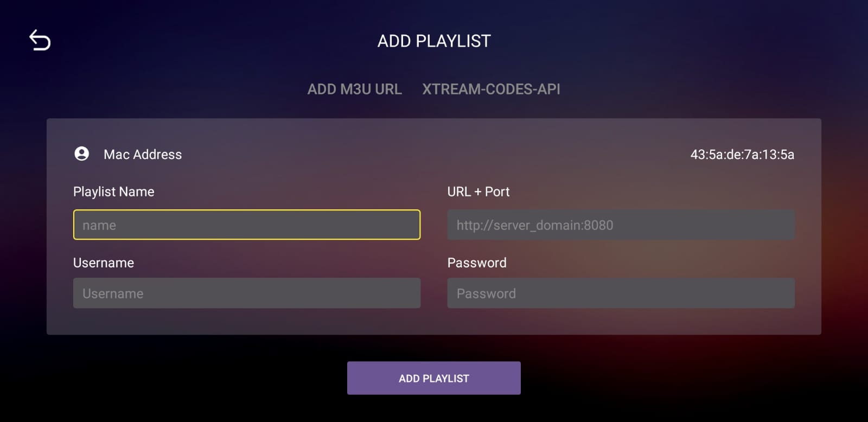Viewport: 868px width, 422px height.
Task: Open the XTREAM-CODES-API tab
Action: pyautogui.click(x=490, y=89)
